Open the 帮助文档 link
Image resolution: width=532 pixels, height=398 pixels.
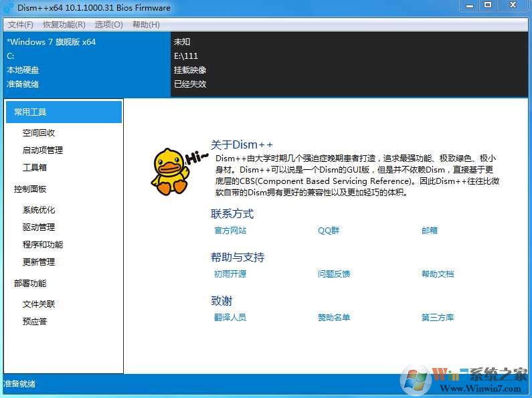(x=438, y=274)
